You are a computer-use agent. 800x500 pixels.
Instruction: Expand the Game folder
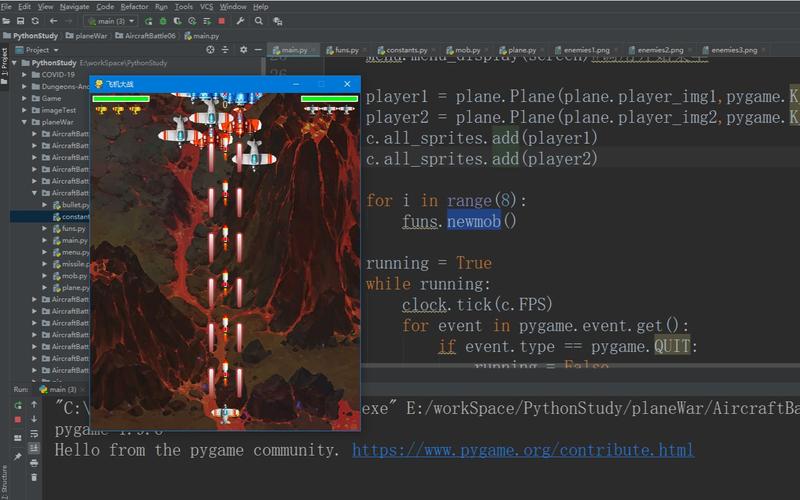[24, 98]
